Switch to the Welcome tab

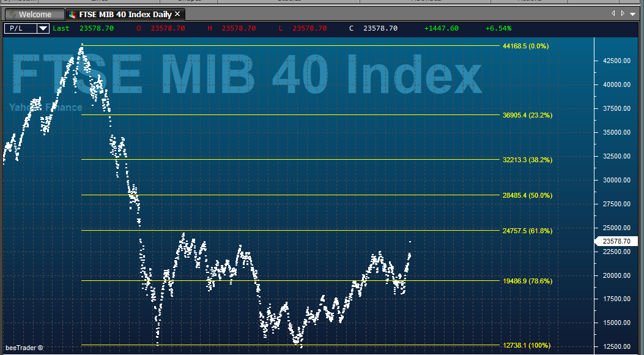[35, 14]
